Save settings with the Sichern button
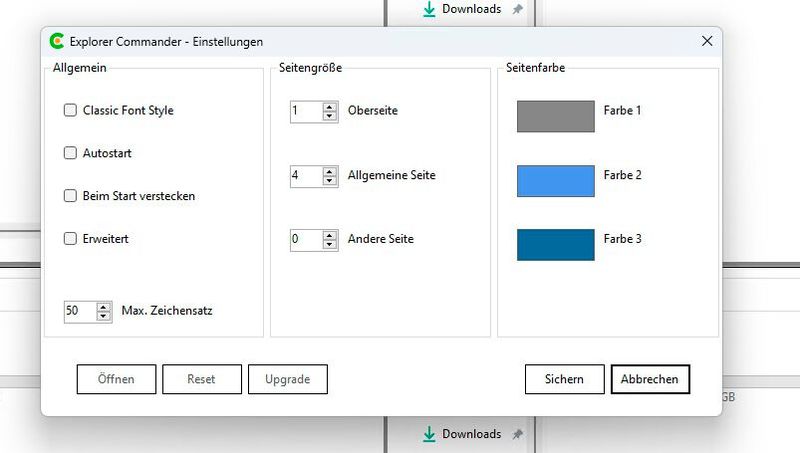 (x=564, y=379)
